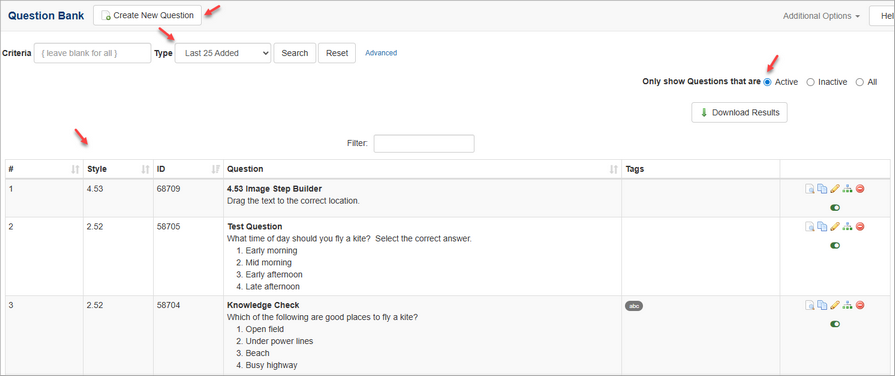895x376 pixels.
Task: Select the Active radio button
Action: click(767, 82)
